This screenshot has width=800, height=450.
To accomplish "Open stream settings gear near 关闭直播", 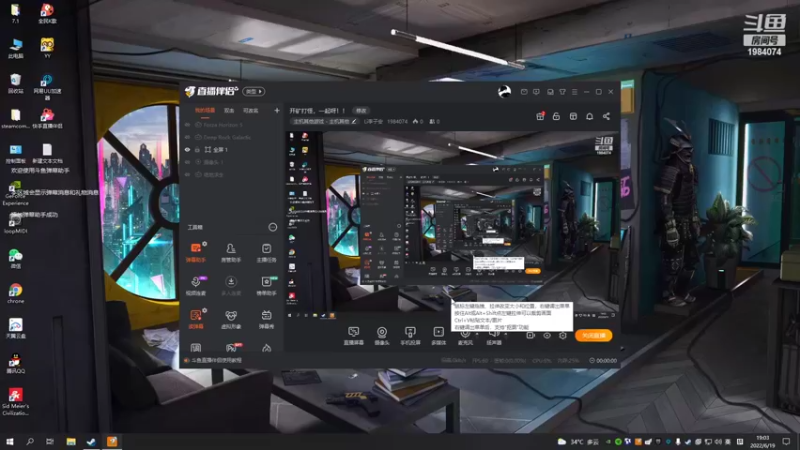I will (563, 335).
